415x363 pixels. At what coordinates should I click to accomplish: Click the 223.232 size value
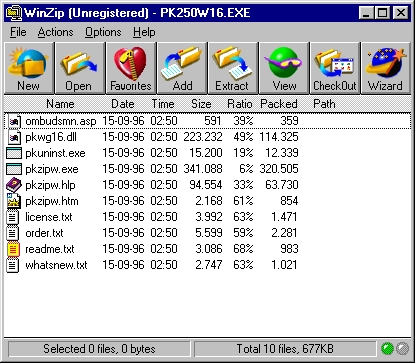[203, 137]
